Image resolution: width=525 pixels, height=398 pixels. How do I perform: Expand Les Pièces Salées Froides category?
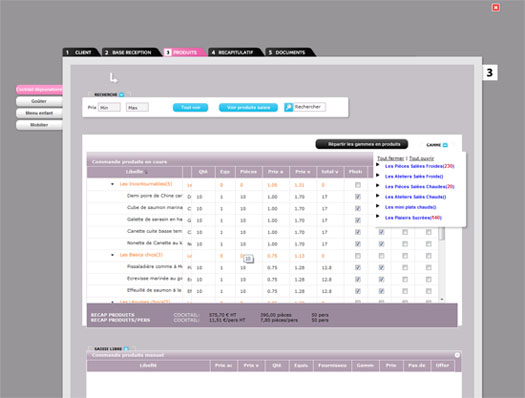click(378, 165)
